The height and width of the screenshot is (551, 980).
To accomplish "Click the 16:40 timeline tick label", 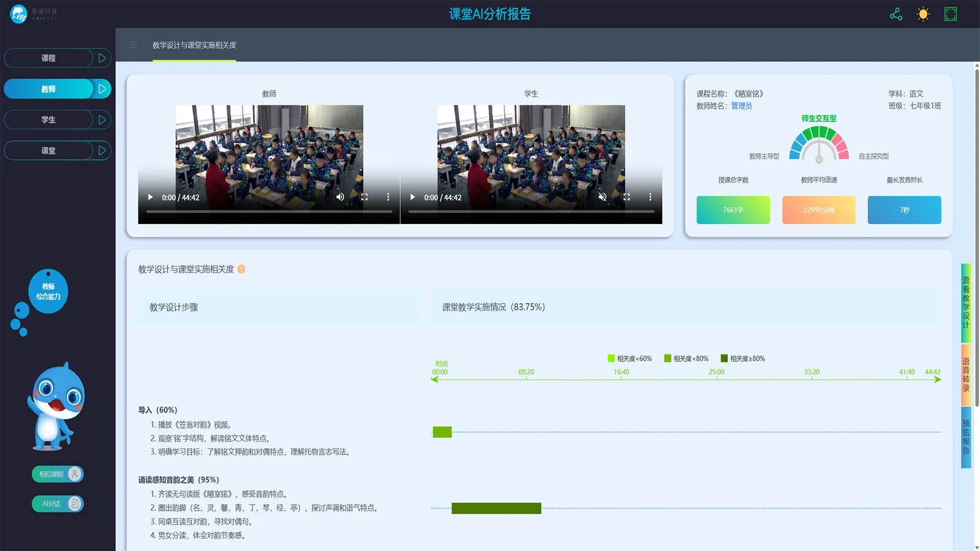I will (621, 372).
